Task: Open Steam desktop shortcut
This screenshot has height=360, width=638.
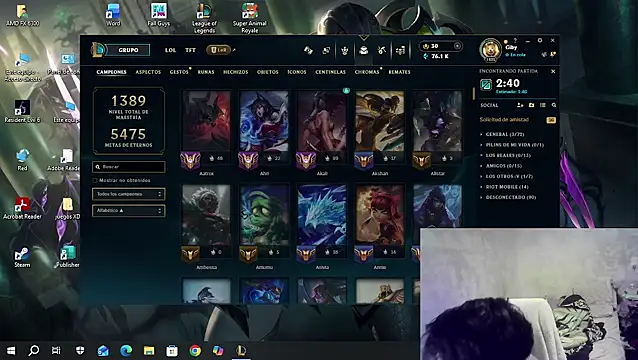Action: [x=22, y=257]
